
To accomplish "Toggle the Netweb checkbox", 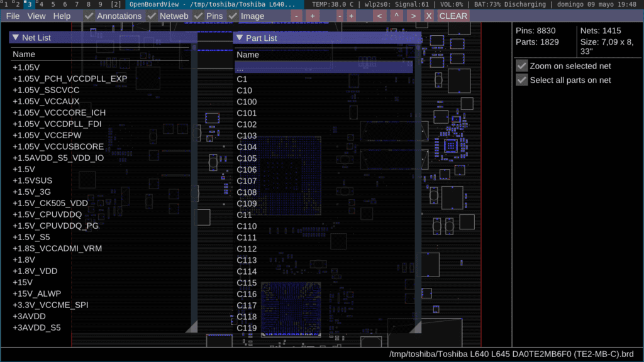I will click(x=152, y=16).
